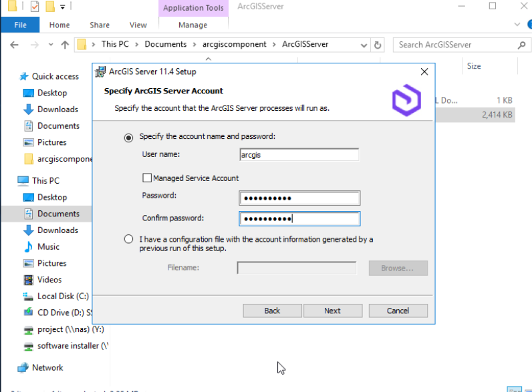Open the Share ribbon tab

[x=100, y=25]
